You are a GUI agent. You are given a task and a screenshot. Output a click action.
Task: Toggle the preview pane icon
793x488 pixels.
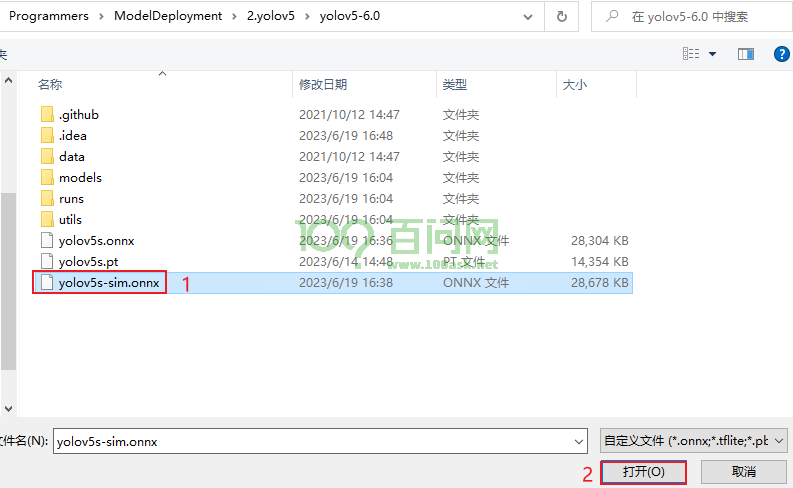pos(745,53)
